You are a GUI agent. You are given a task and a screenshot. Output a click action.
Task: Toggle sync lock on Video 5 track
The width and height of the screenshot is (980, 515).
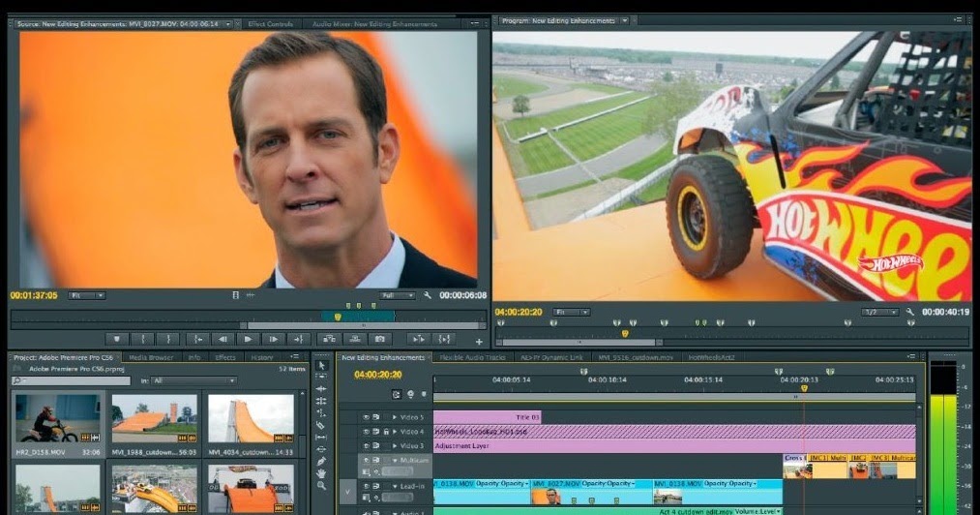click(376, 417)
